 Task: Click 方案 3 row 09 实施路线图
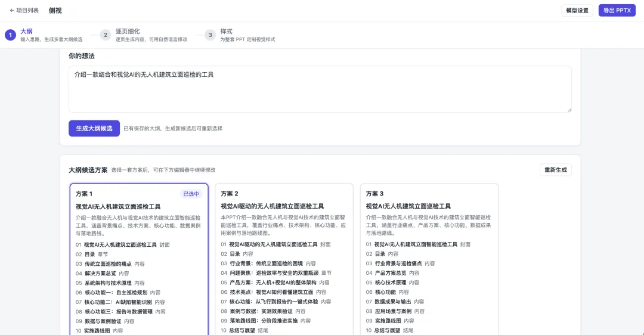point(390,321)
